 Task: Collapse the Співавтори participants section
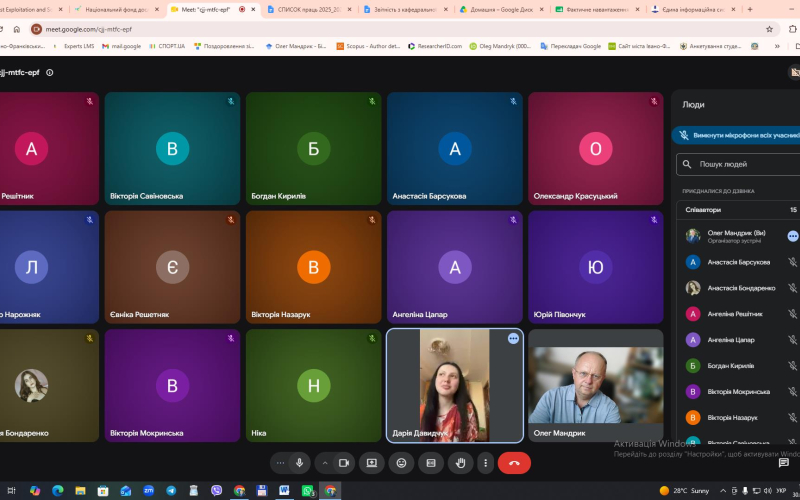738,210
